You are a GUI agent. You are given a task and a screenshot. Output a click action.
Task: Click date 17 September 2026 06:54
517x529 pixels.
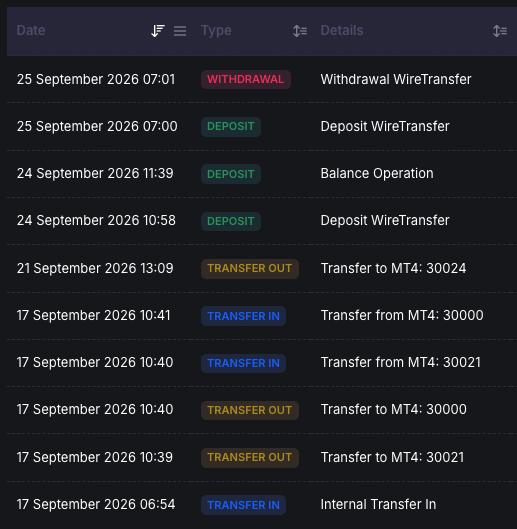pyautogui.click(x=96, y=504)
